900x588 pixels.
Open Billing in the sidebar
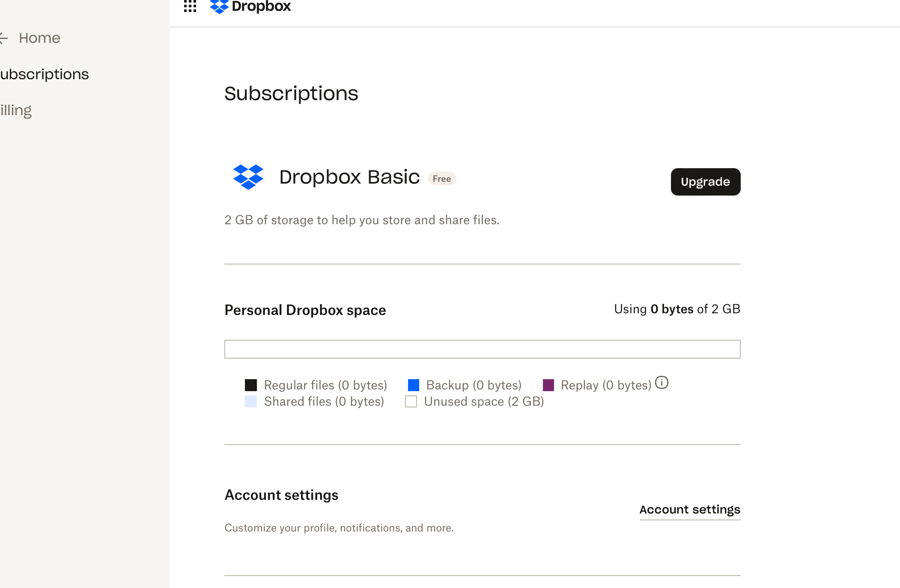16,110
